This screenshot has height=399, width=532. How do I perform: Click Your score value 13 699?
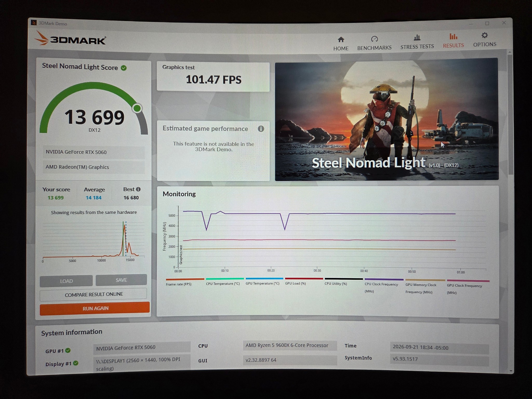[56, 198]
